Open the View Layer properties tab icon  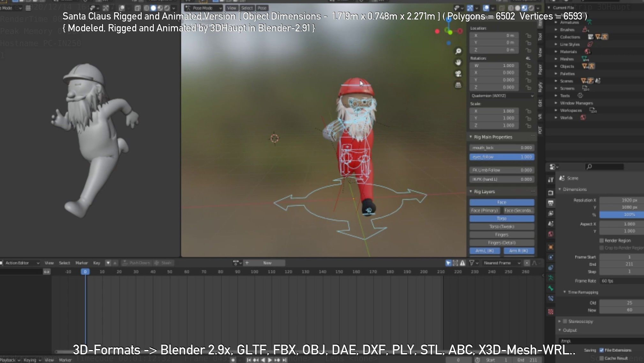click(551, 213)
